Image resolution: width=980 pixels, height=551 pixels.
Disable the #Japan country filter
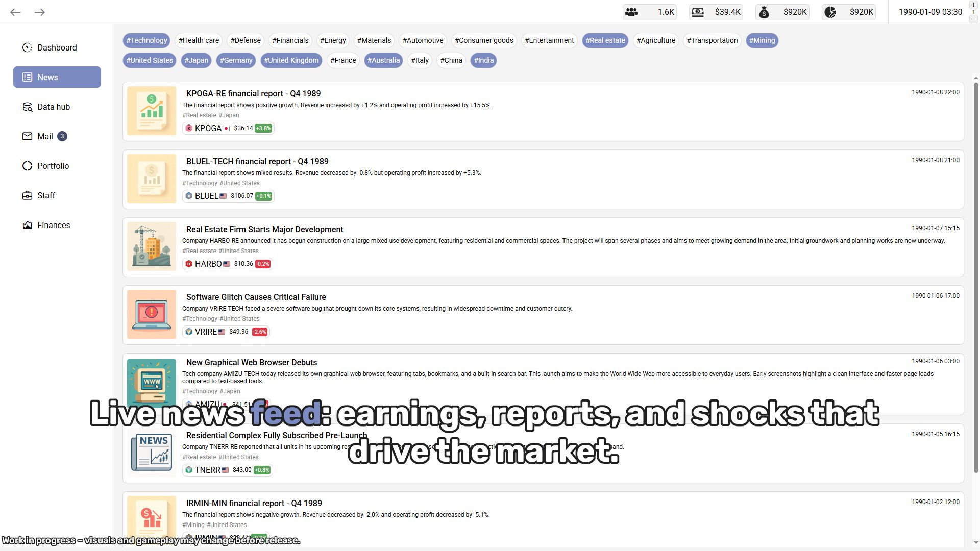(x=196, y=60)
